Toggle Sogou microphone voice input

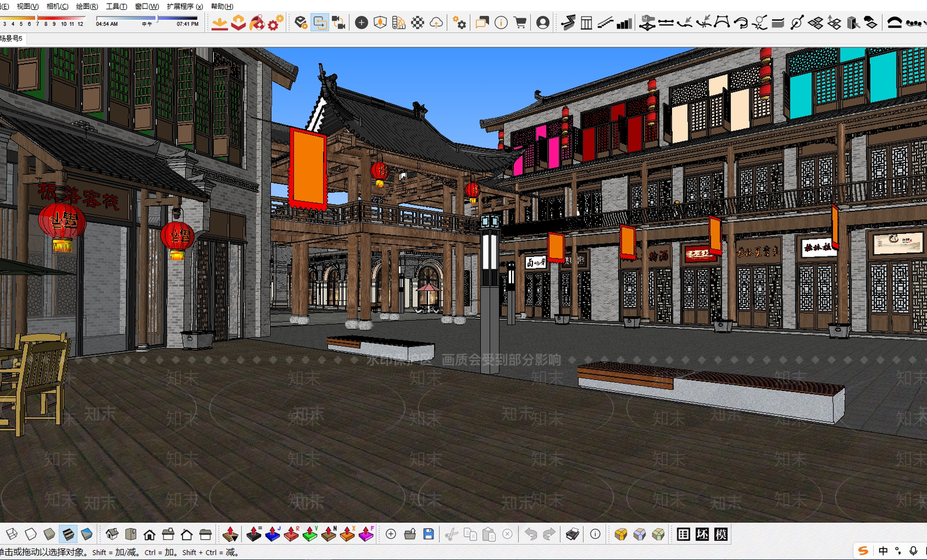click(x=913, y=551)
